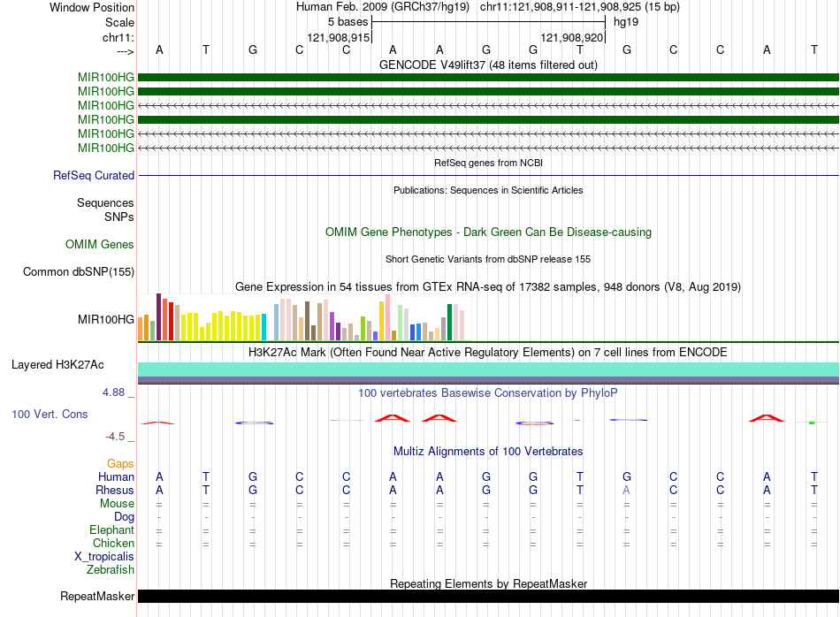The image size is (840, 617).
Task: Click the 5 bases scale bar label
Action: coord(348,22)
